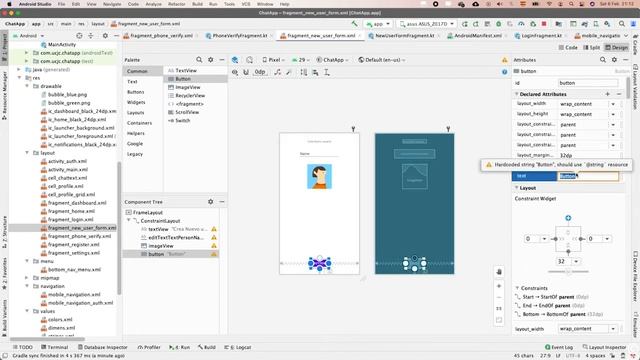Open the asus ASUS device selector dropdown
Viewport: 640px width, 360px height.
click(426, 24)
